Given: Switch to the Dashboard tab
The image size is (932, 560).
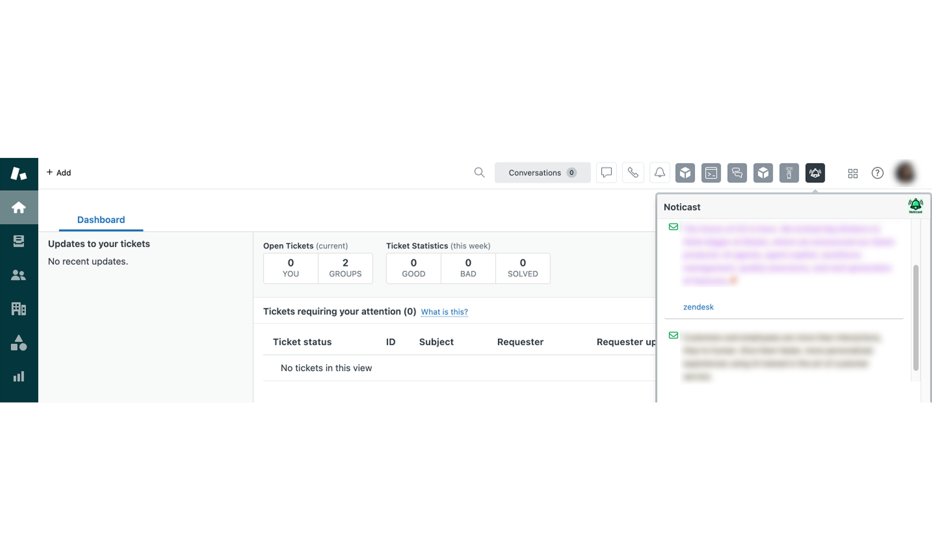Looking at the screenshot, I should click(100, 220).
